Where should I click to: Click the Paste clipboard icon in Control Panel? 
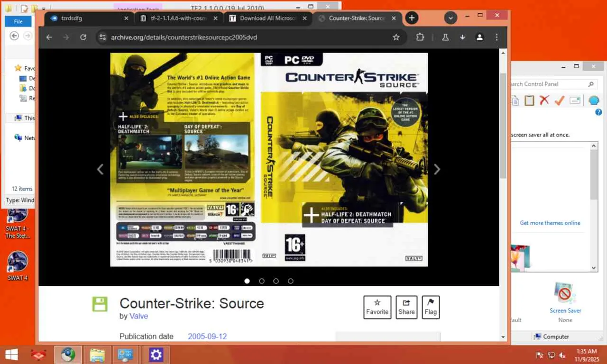[529, 100]
